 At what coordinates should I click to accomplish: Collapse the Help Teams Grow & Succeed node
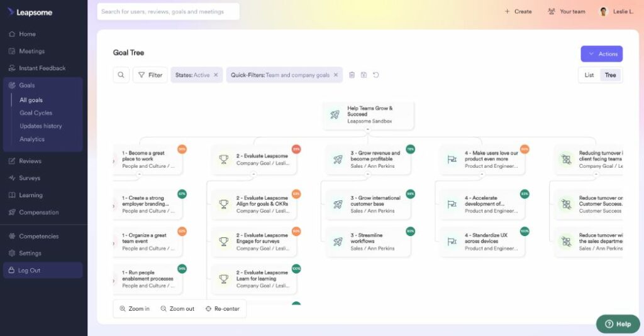tap(367, 129)
